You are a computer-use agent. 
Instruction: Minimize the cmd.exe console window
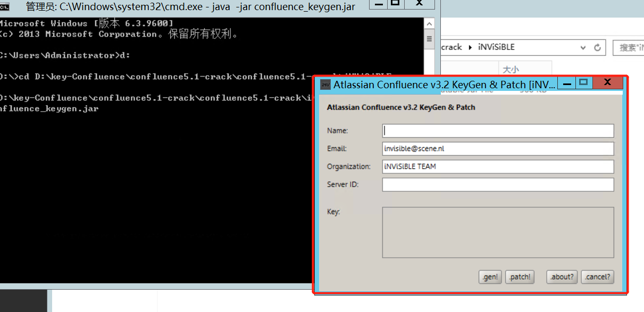(x=378, y=4)
